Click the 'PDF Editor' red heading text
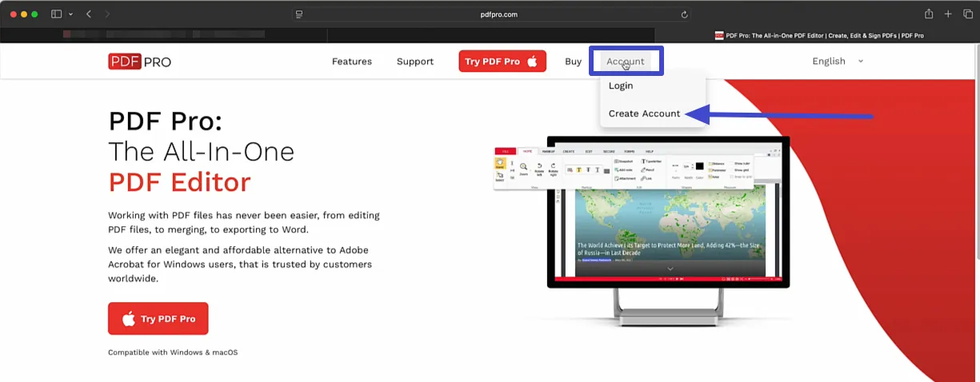980x382 pixels. 180,182
